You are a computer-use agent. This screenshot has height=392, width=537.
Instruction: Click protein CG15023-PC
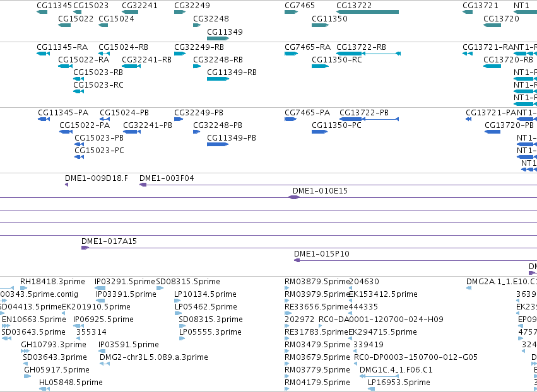tap(99, 151)
